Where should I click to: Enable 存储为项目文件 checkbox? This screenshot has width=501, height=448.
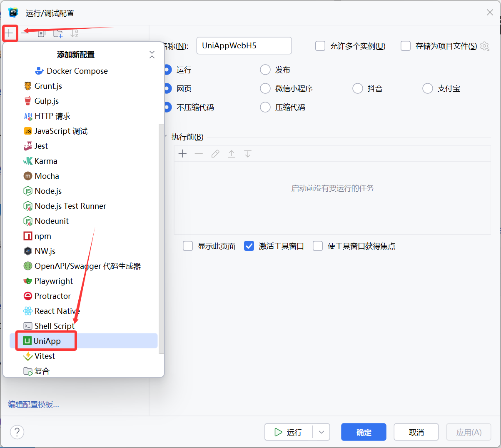[406, 46]
